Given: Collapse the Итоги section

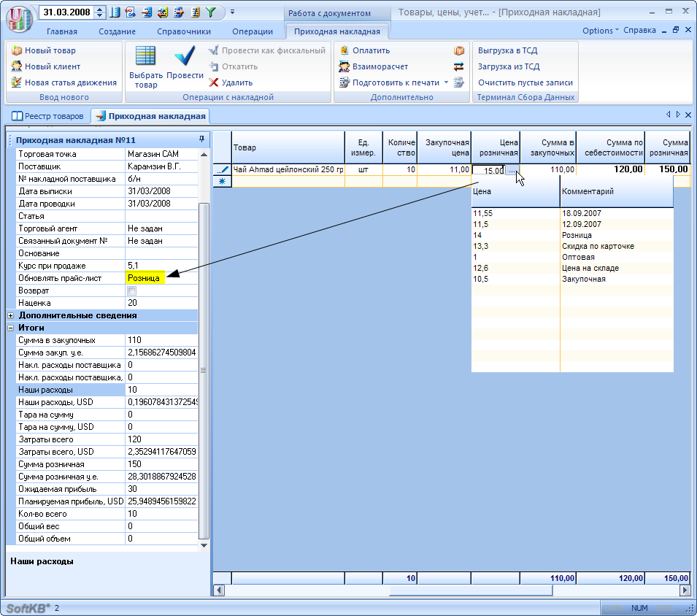Looking at the screenshot, I should tap(11, 328).
